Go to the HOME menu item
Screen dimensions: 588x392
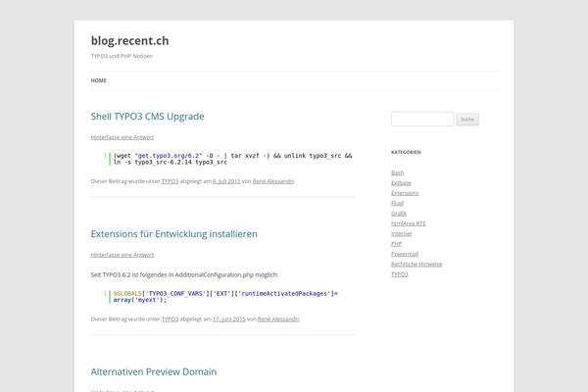tap(99, 80)
